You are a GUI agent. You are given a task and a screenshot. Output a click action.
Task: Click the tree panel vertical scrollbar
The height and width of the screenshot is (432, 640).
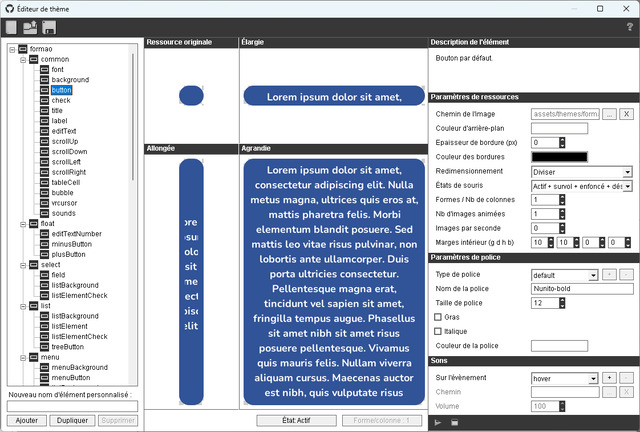click(x=133, y=116)
